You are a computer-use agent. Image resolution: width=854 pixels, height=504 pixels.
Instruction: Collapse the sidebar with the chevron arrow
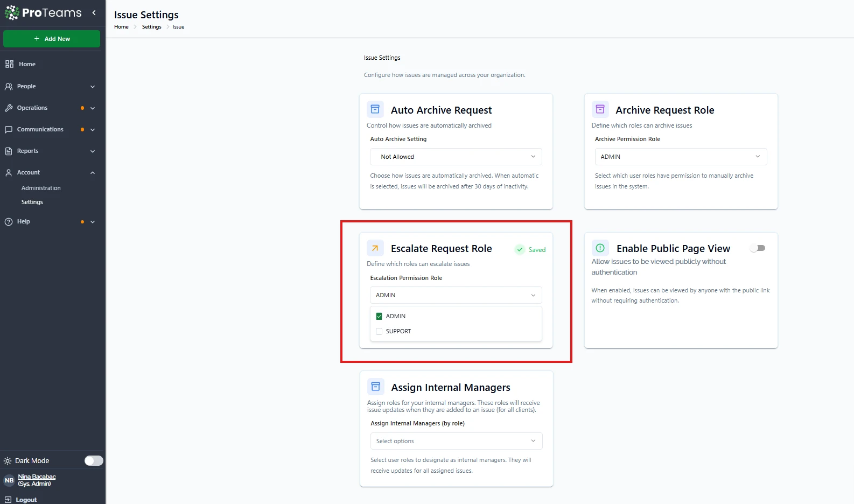(94, 12)
